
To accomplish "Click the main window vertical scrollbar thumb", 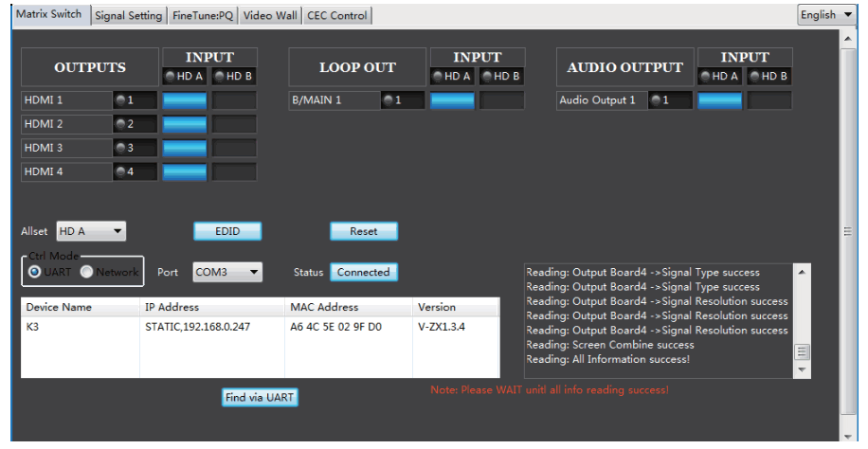I will (847, 231).
